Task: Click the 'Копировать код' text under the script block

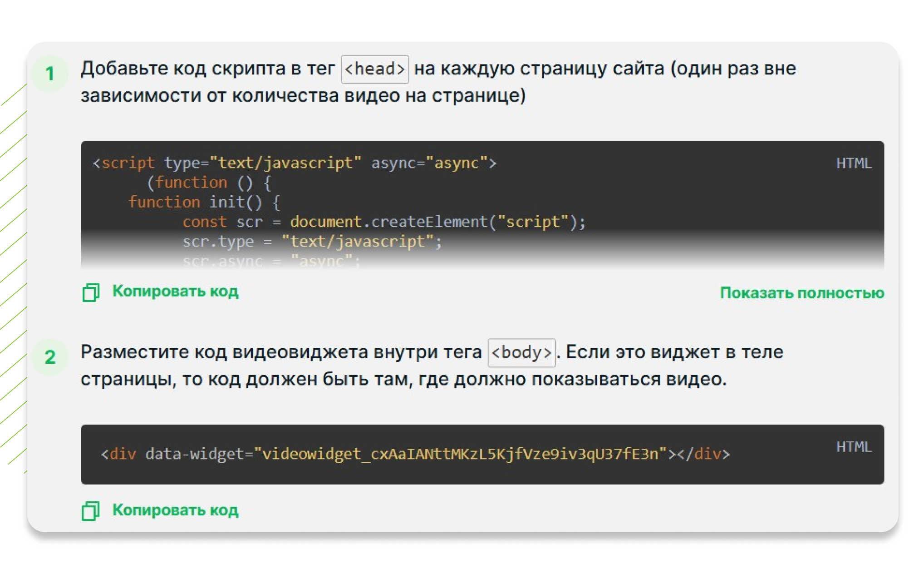Action: tap(175, 291)
